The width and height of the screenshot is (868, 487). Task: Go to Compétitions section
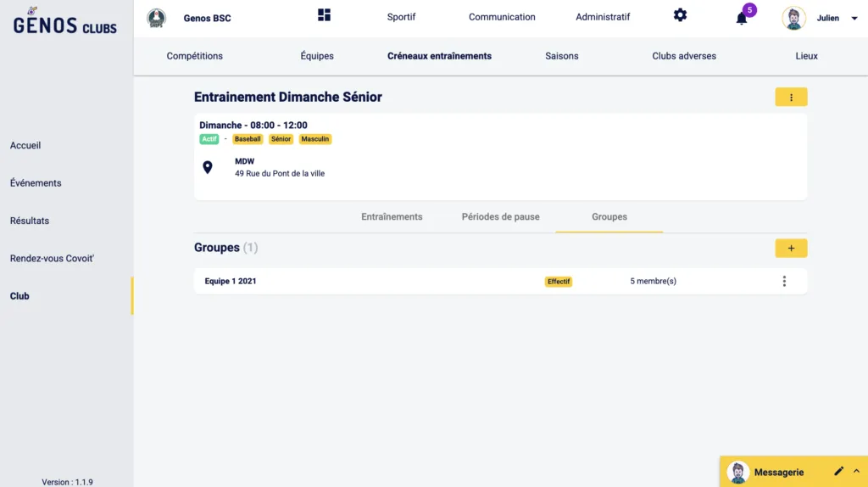(x=195, y=56)
